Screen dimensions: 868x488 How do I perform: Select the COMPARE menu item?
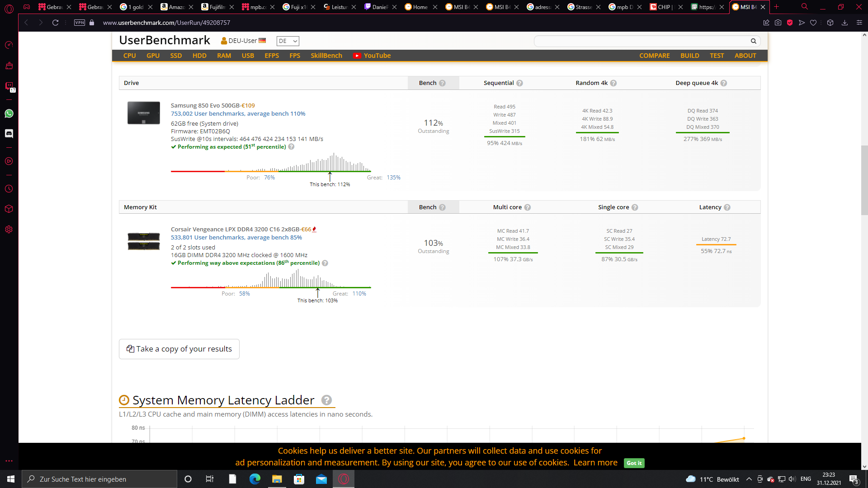pos(654,56)
